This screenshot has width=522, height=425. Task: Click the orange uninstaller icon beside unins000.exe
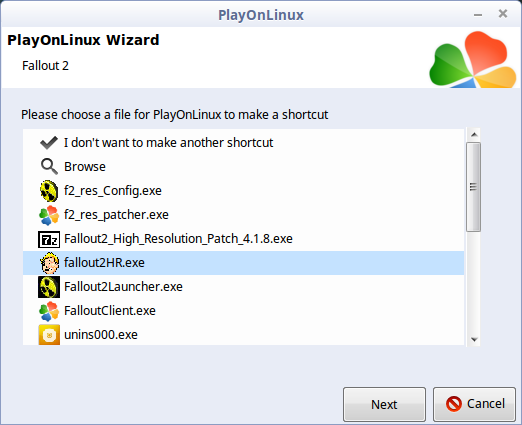(49, 334)
